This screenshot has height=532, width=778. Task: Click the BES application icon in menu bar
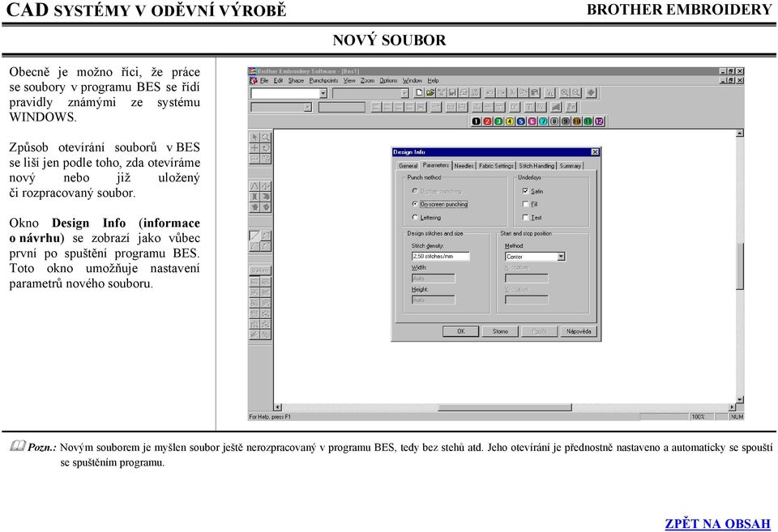click(254, 80)
